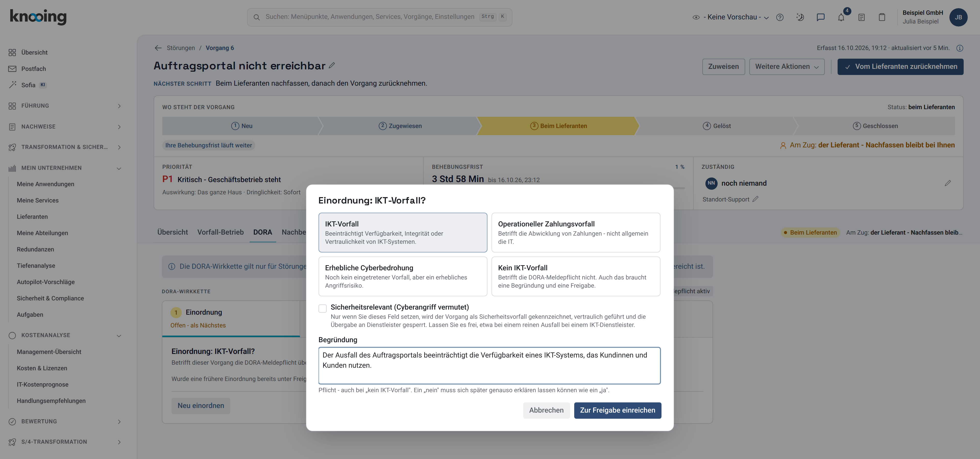This screenshot has width=980, height=459.
Task: Switch to the Vorfall-Betrieb tab
Action: pyautogui.click(x=220, y=232)
